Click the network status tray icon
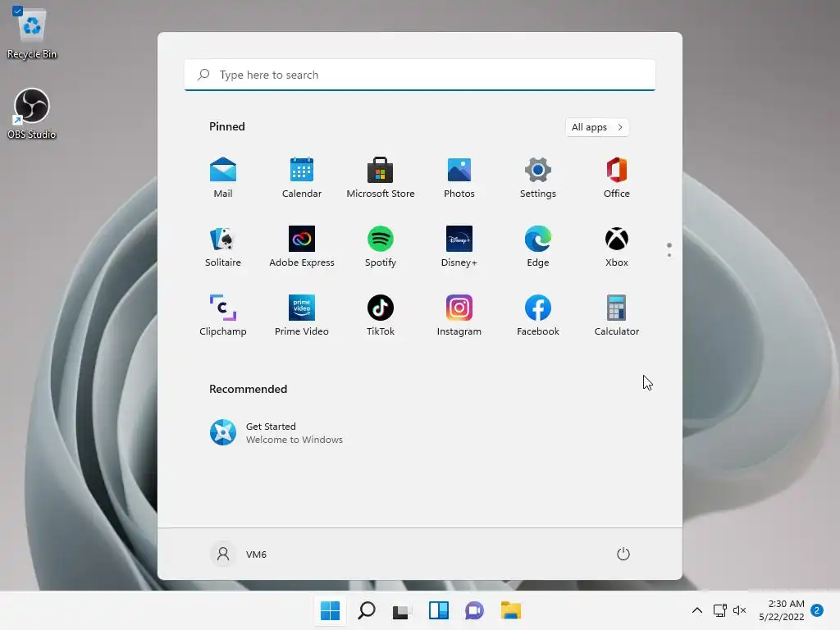 pyautogui.click(x=720, y=610)
